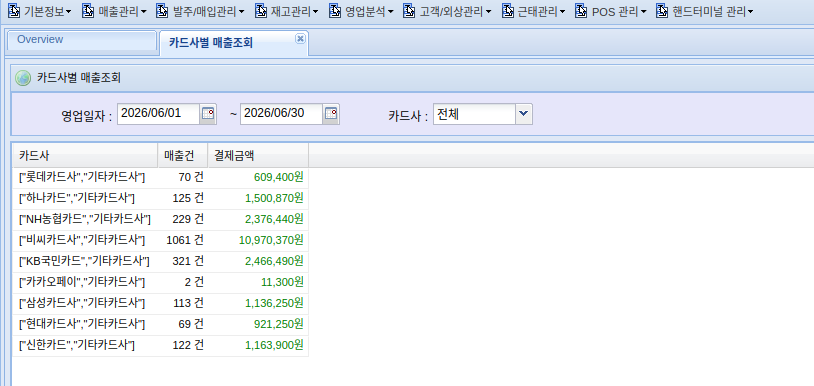Sort by the 매출건 column header
Screen dimensions: 814x386
pos(183,155)
